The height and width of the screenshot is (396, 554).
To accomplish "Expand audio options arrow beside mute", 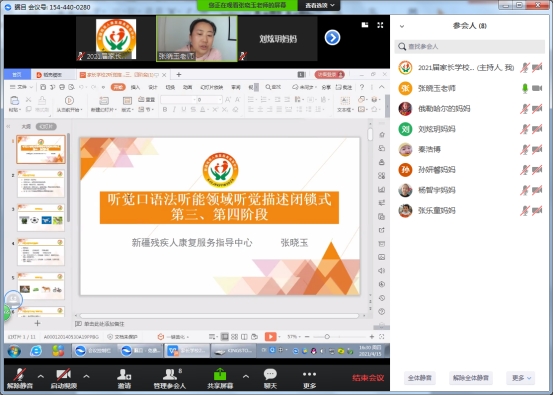I will (x=41, y=377).
